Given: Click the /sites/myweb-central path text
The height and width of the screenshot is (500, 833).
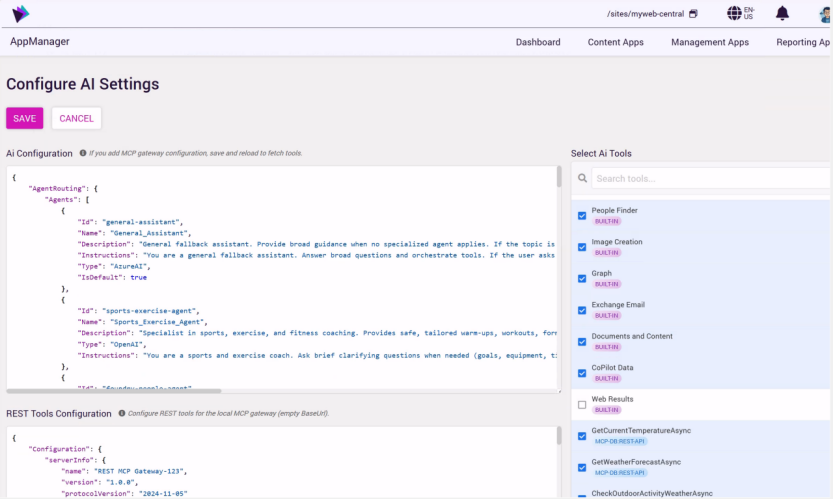Looking at the screenshot, I should (x=645, y=14).
